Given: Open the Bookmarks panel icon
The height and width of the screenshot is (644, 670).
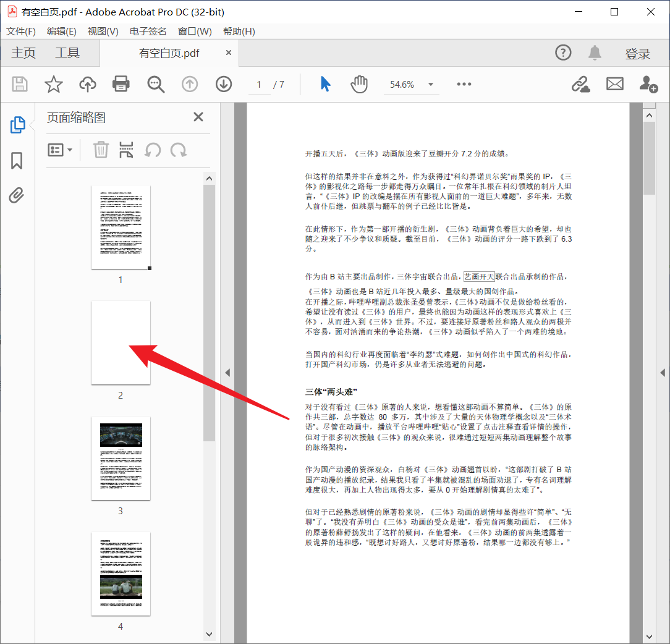Looking at the screenshot, I should click(18, 161).
